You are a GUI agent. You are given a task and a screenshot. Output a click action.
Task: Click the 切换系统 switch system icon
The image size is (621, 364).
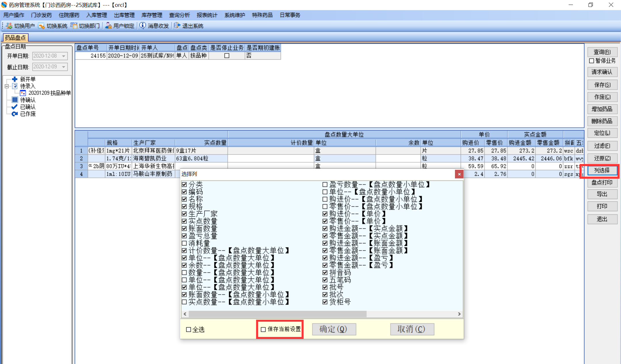pos(41,26)
